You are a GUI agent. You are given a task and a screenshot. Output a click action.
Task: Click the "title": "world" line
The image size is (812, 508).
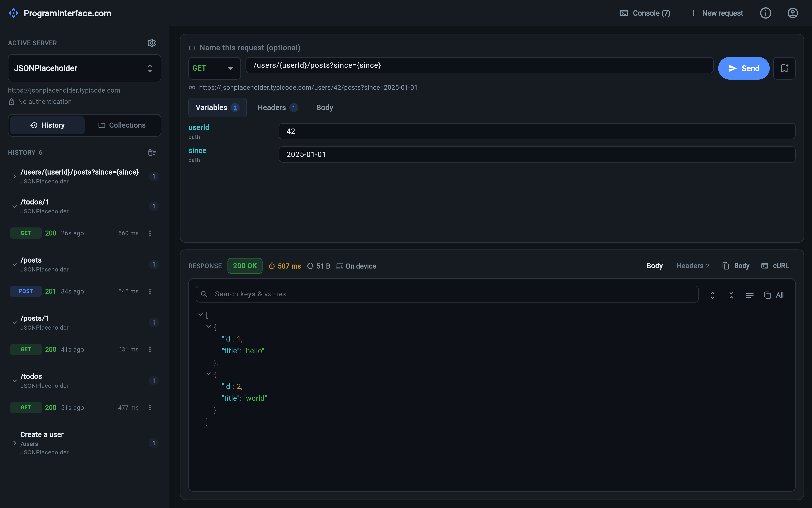pyautogui.click(x=244, y=398)
